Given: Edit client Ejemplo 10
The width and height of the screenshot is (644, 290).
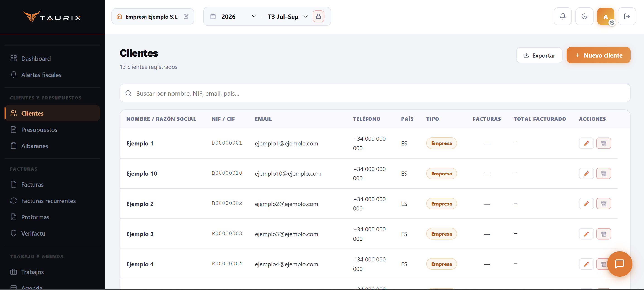Looking at the screenshot, I should click(586, 173).
